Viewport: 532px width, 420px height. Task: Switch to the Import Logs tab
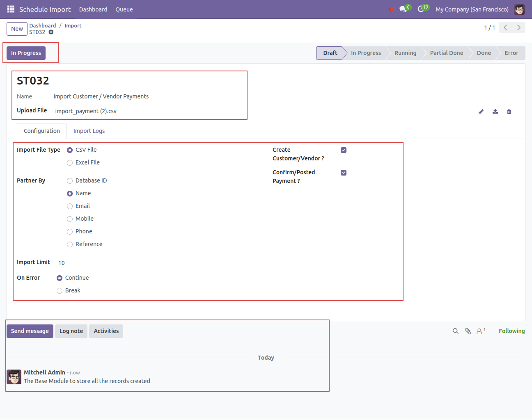click(89, 131)
